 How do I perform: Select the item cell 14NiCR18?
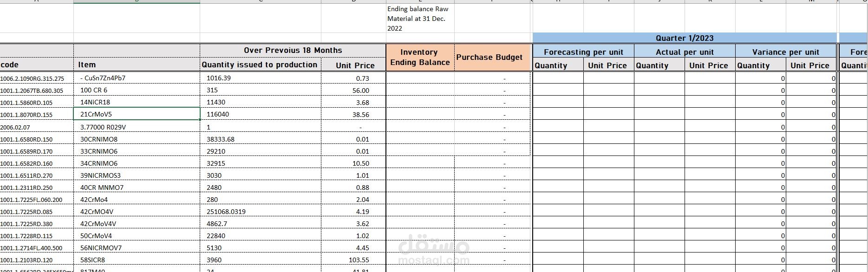(137, 102)
